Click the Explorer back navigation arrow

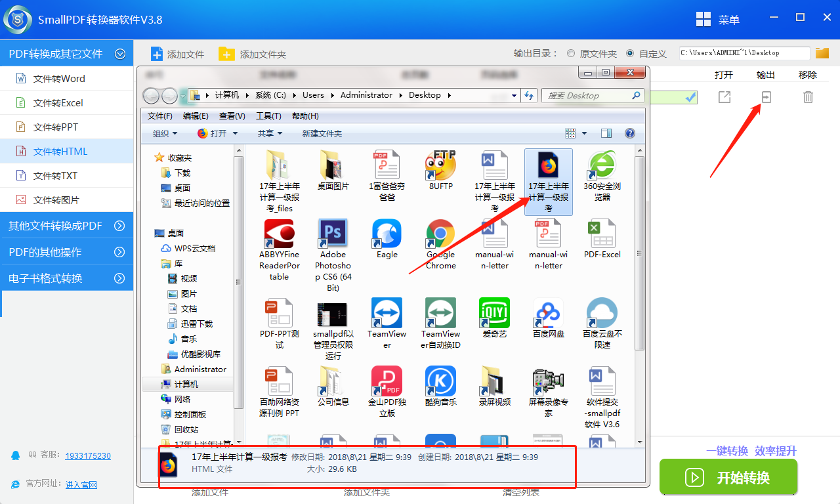152,95
